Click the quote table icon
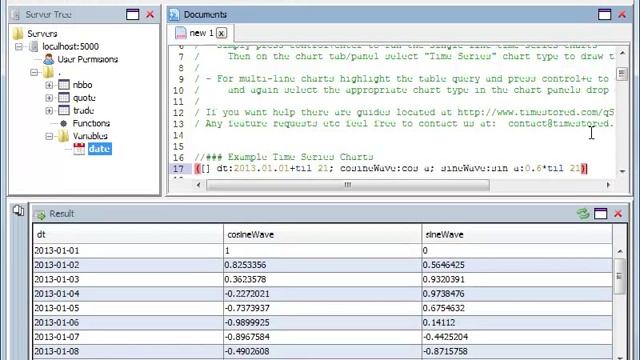 click(64, 98)
